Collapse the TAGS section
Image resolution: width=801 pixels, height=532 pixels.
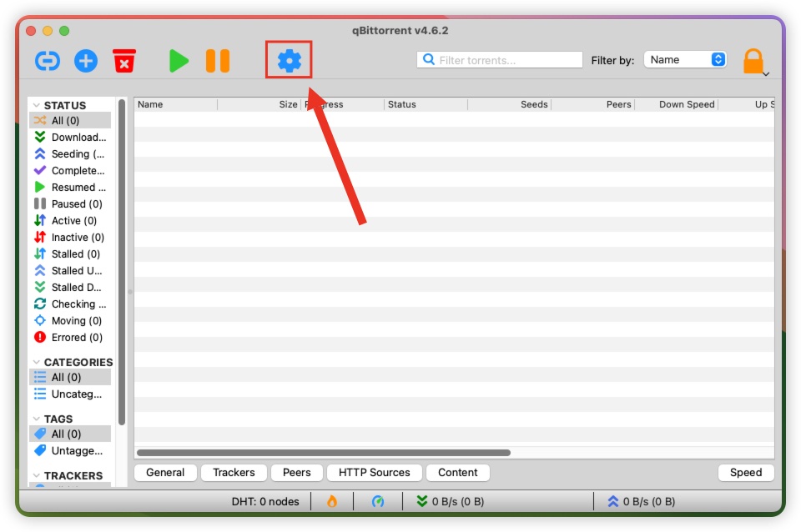click(36, 419)
